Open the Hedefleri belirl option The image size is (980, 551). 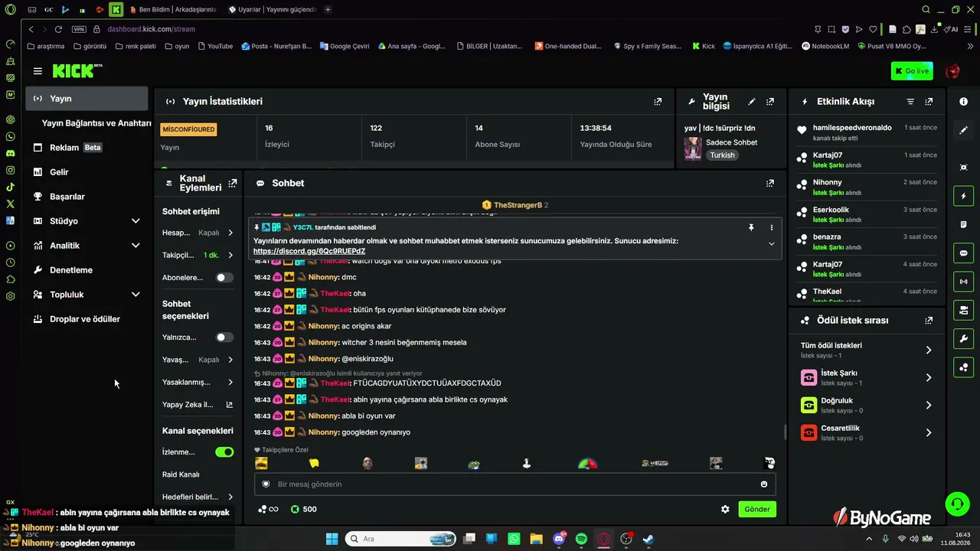(x=198, y=497)
